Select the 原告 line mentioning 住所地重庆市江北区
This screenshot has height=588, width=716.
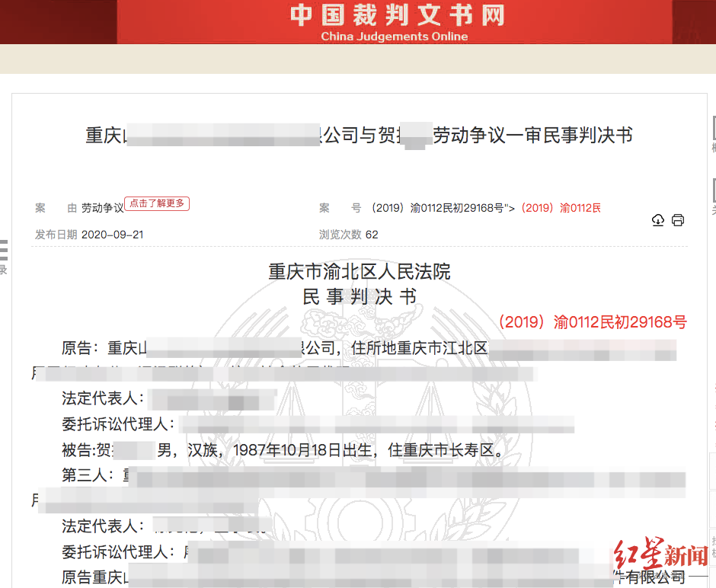click(369, 348)
